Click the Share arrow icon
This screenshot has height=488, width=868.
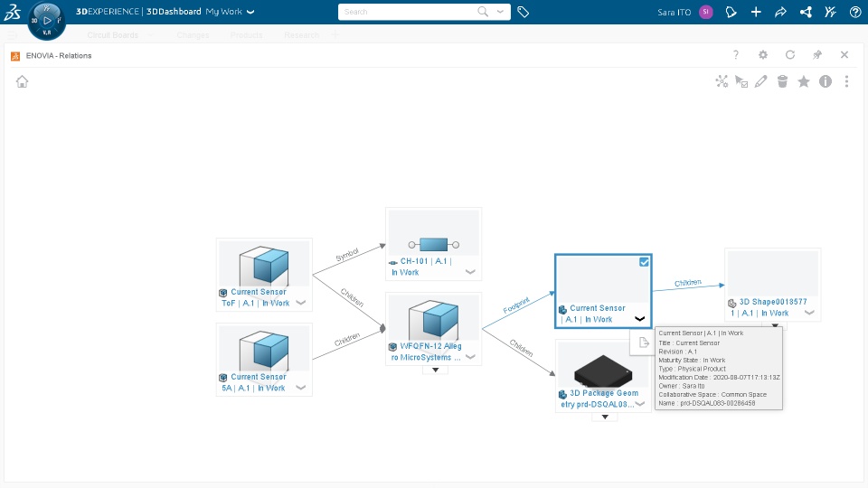coord(780,12)
